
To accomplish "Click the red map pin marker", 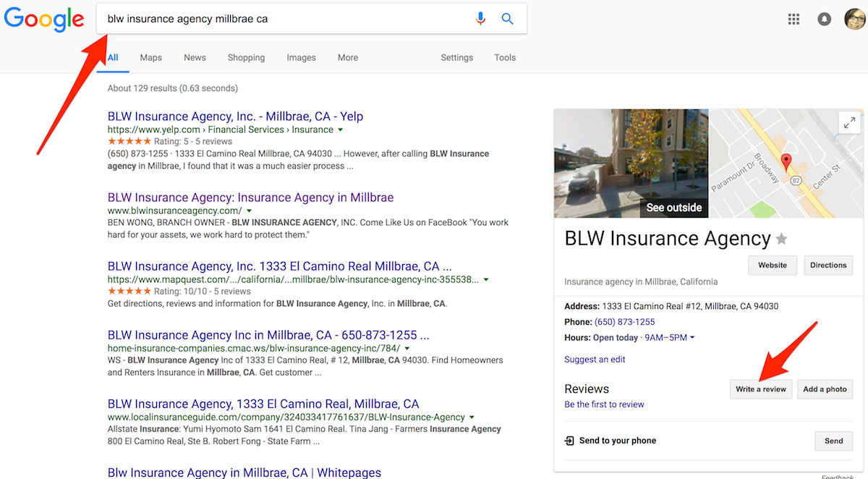I will coord(788,161).
